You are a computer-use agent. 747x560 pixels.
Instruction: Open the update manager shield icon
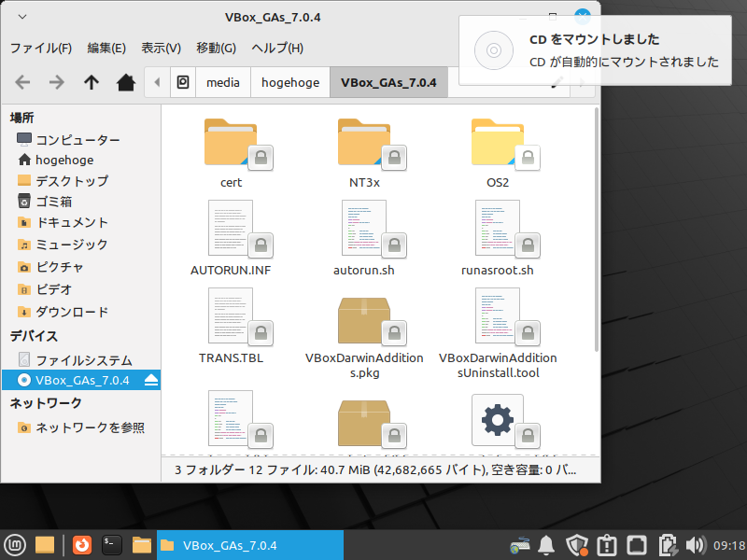coord(577,545)
